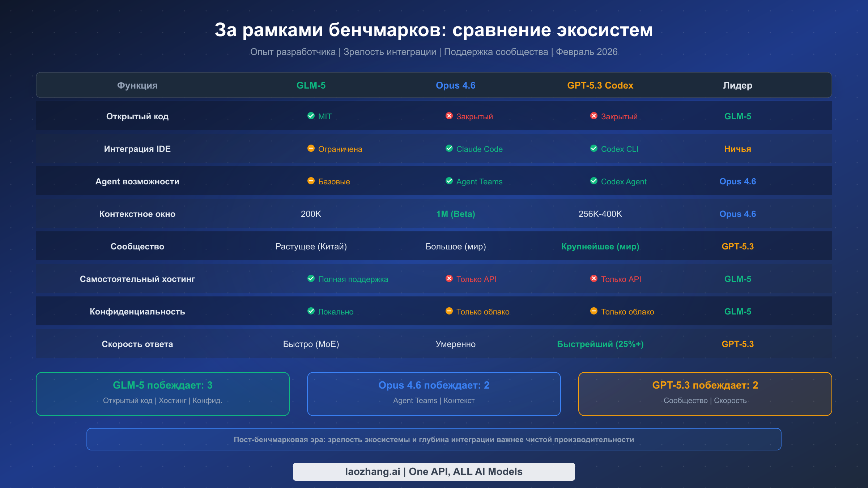
Task: Click the red cross icon beside Только API for Opus
Action: (449, 279)
